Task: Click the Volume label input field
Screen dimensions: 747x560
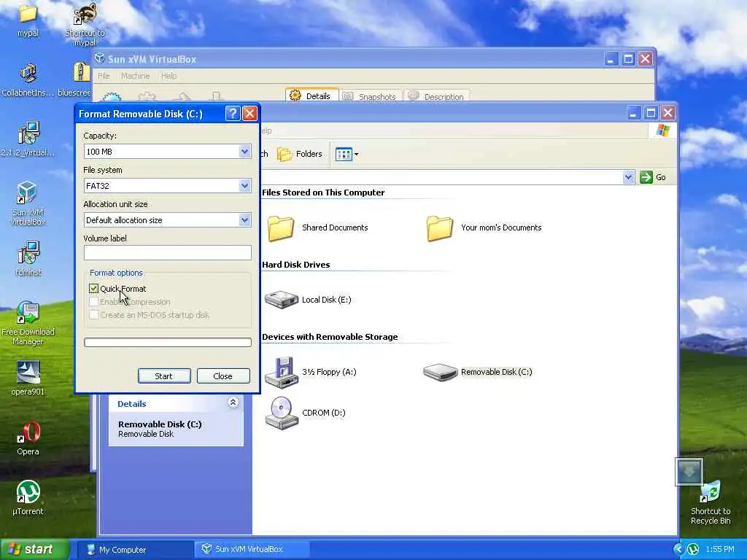Action: [168, 253]
